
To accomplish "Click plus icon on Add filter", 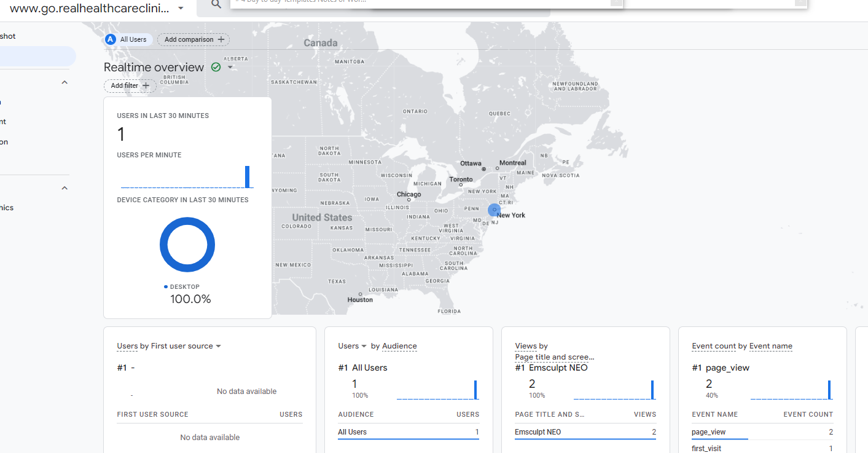I will 146,85.
